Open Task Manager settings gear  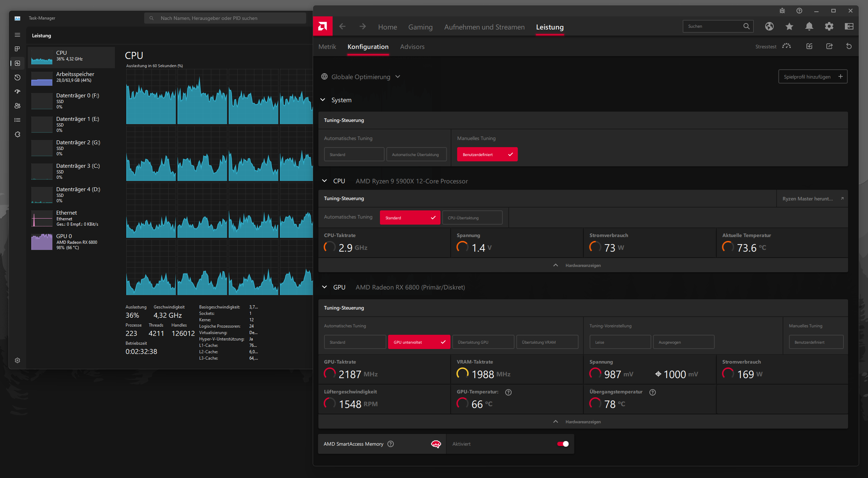click(x=17, y=360)
